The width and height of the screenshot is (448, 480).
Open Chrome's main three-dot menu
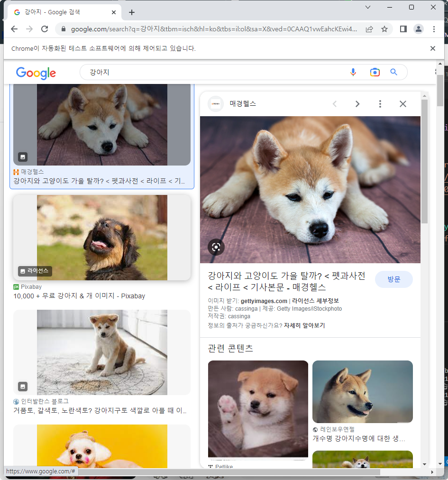(x=434, y=29)
